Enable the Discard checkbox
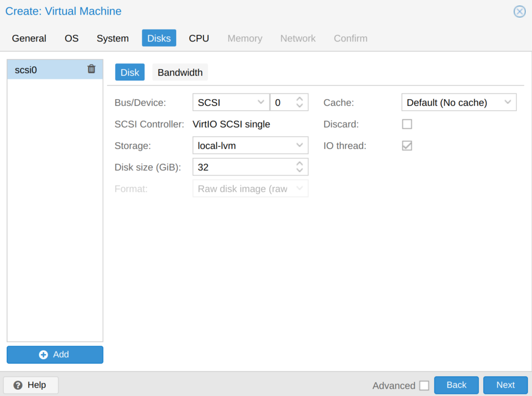Screen dimensions: 532x396 [x=407, y=124]
